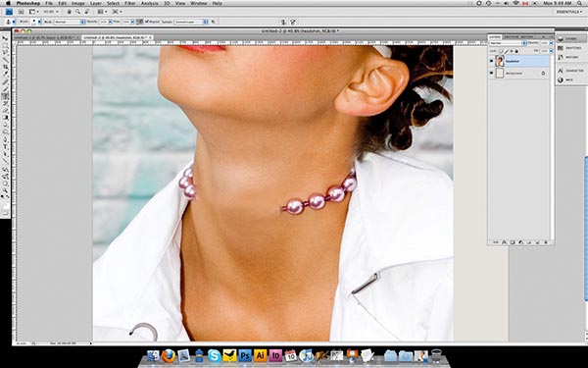Click the layer style fx icon
This screenshot has height=368, width=588.
click(504, 242)
